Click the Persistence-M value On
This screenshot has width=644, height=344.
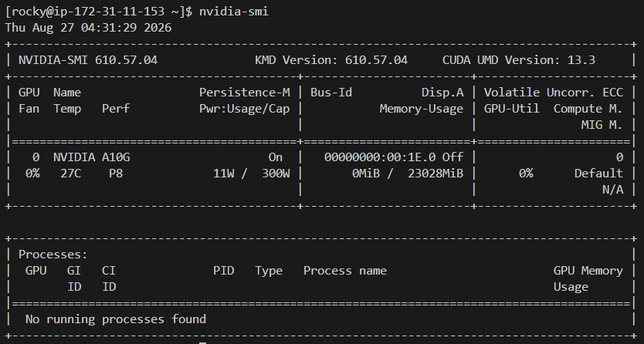click(276, 157)
